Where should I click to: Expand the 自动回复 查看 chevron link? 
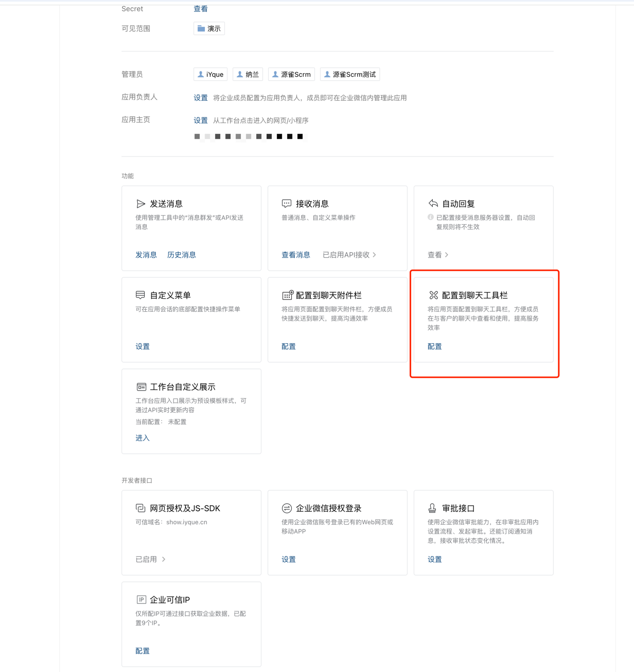click(x=438, y=255)
